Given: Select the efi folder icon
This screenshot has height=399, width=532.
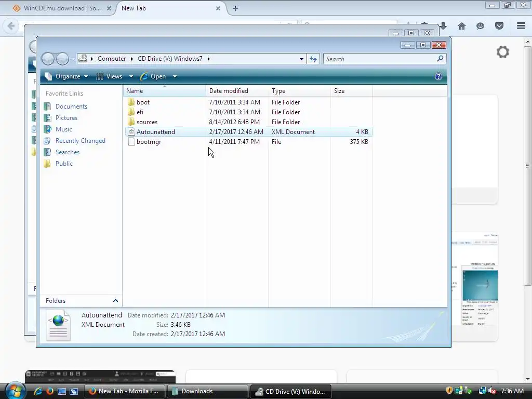Looking at the screenshot, I should (x=131, y=112).
